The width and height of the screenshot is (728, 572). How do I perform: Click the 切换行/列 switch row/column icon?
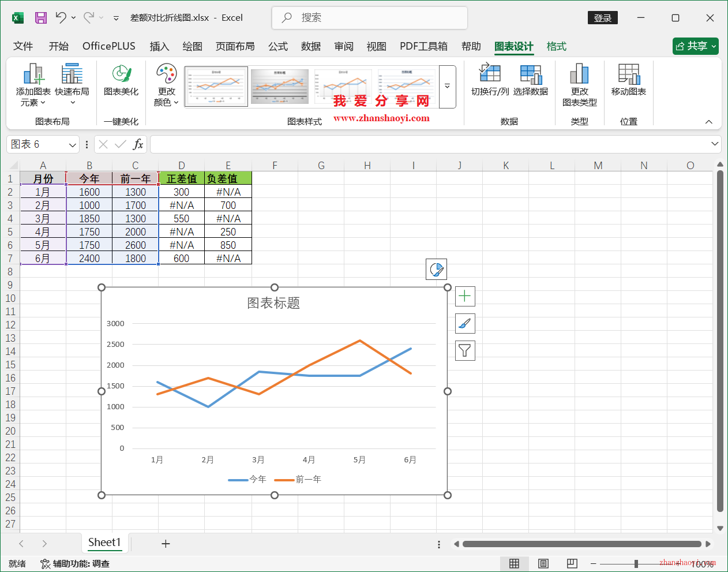(489, 85)
